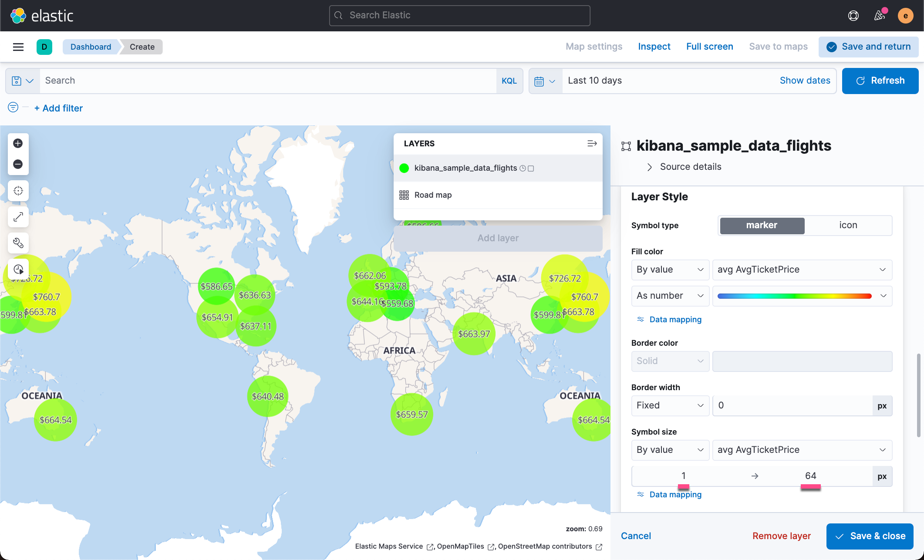The image size is (924, 560).
Task: Go to the Dashboard breadcrumb
Action: [x=91, y=47]
